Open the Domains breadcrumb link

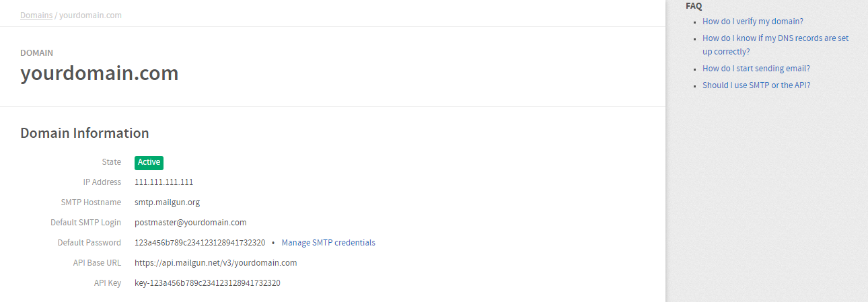36,15
